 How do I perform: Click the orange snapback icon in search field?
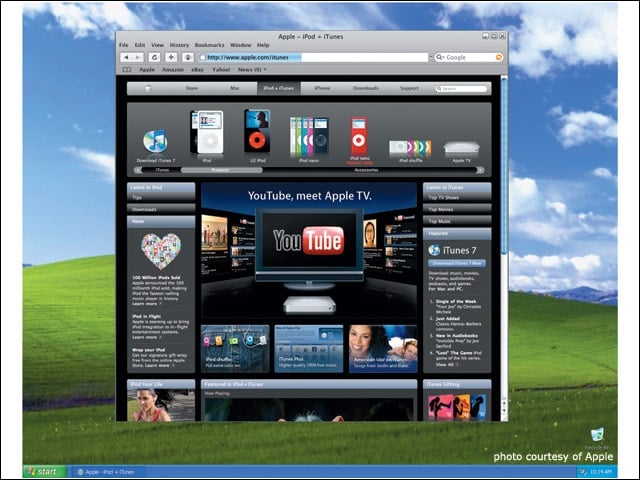pos(499,57)
